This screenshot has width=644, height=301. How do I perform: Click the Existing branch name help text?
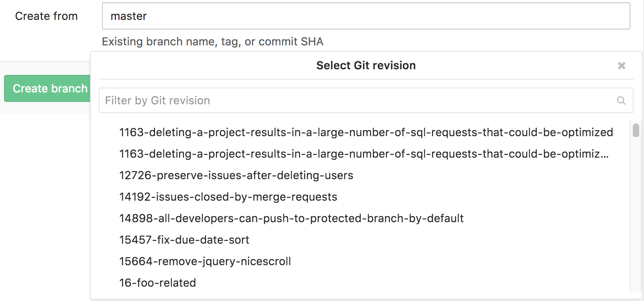coord(212,41)
